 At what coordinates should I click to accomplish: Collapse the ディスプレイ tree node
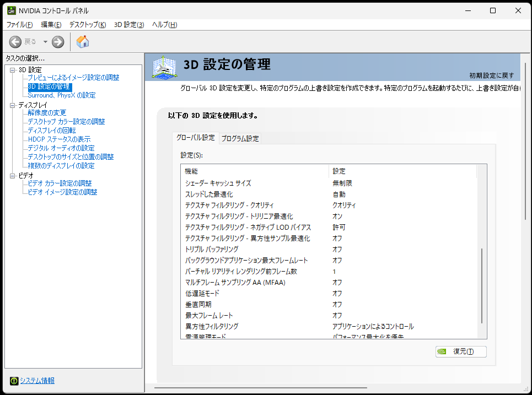13,105
